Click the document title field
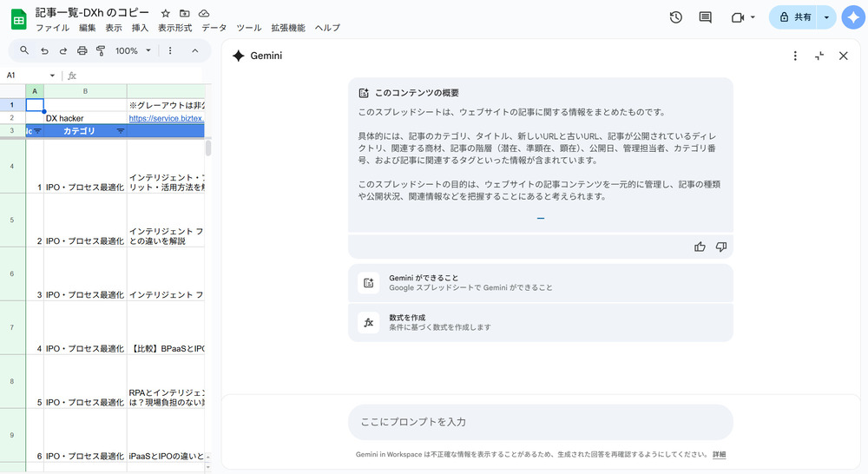This screenshot has width=868, height=474. click(x=92, y=13)
